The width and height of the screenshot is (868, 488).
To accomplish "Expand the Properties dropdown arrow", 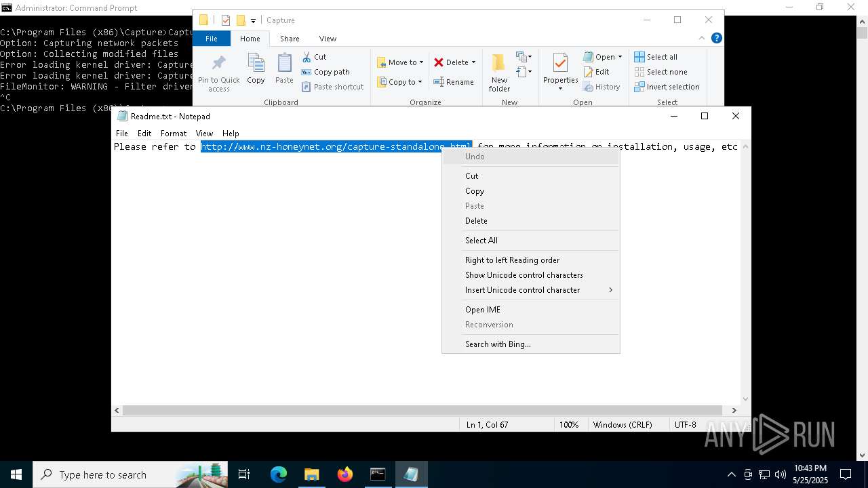I will [x=560, y=89].
